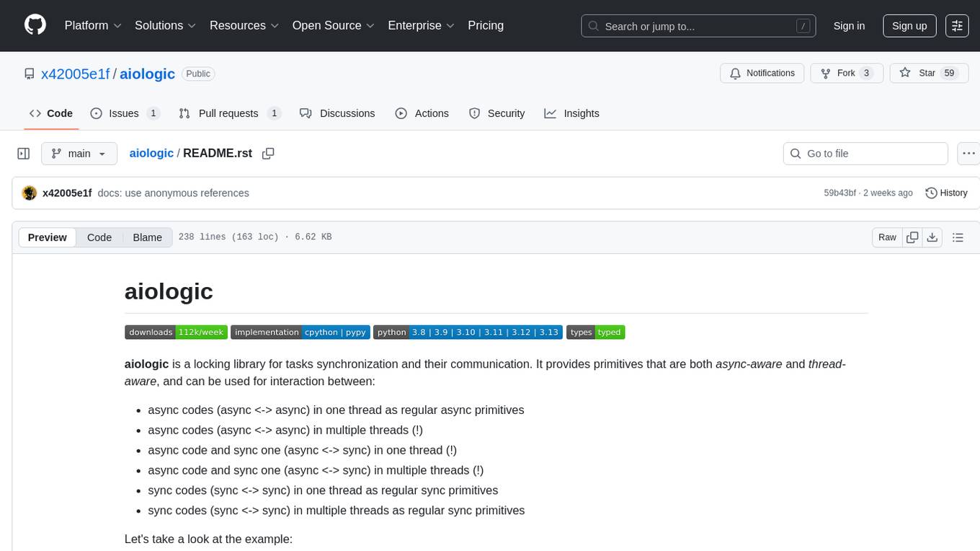This screenshot has width=980, height=551.
Task: Expand the Solutions menu
Action: [x=166, y=25]
